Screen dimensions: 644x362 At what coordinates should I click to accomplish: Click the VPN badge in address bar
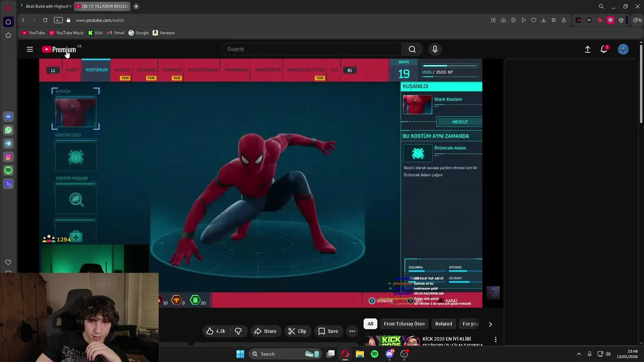point(58,20)
